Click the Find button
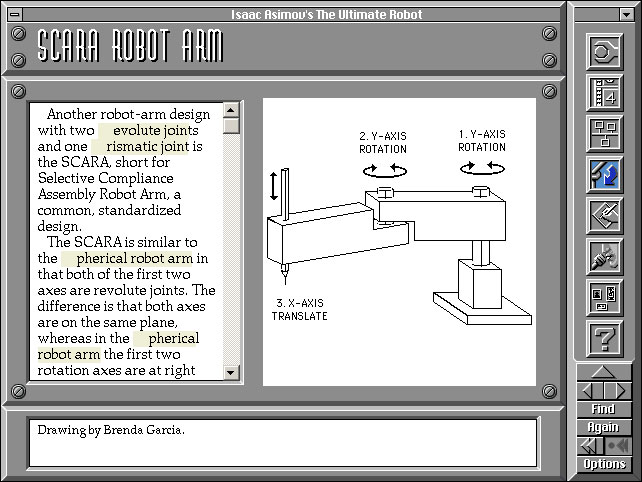This screenshot has height=482, width=642. pyautogui.click(x=604, y=409)
